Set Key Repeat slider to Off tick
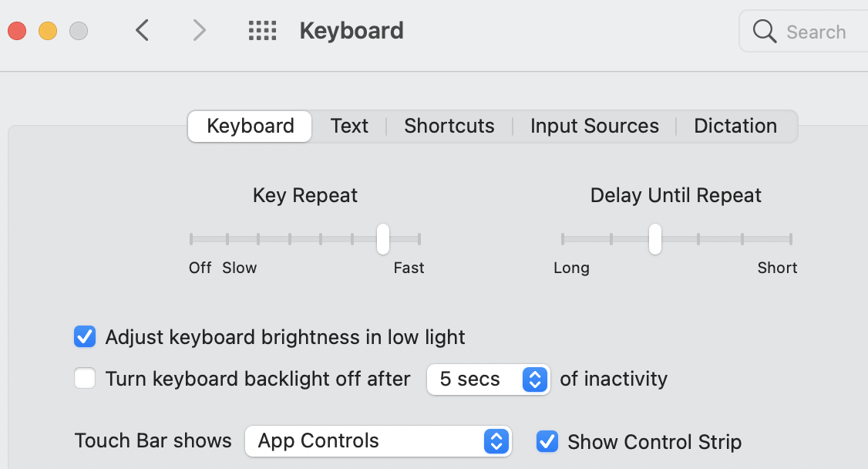 pyautogui.click(x=191, y=239)
